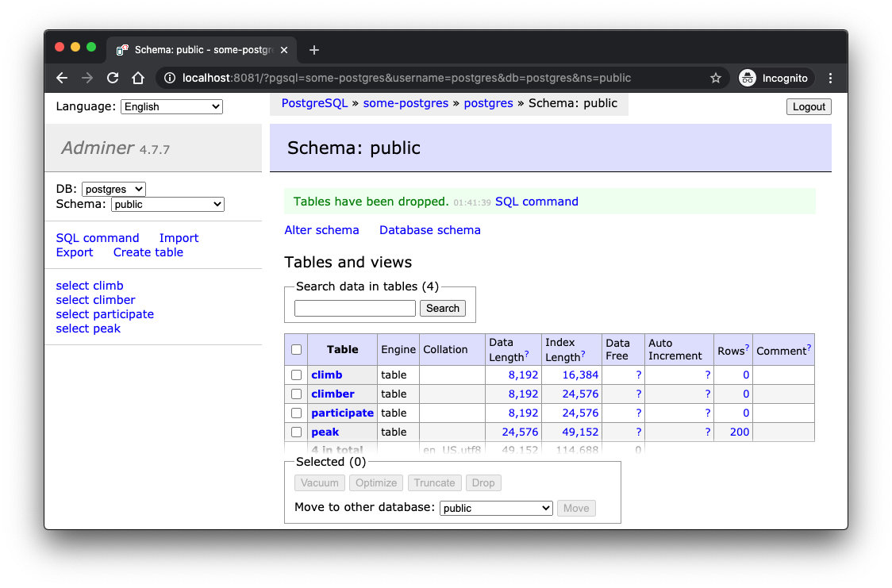Close the Schema: public tab

click(x=284, y=50)
